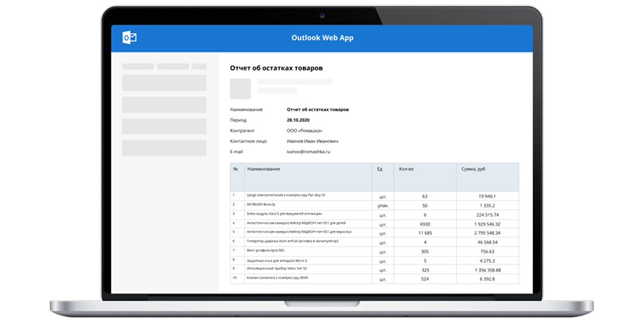Open the ivanov@romashka.ru email address

click(308, 152)
